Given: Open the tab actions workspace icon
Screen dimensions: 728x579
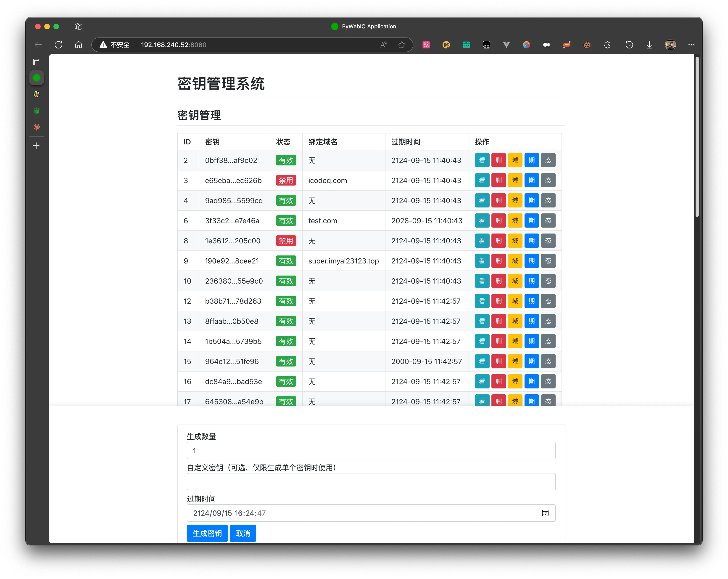Looking at the screenshot, I should pos(79,26).
